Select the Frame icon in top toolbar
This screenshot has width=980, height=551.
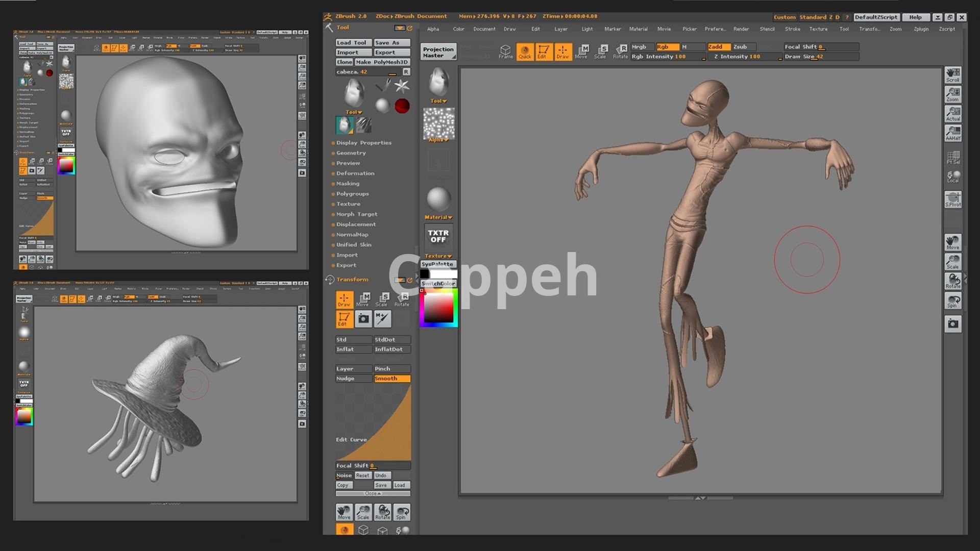pos(505,52)
